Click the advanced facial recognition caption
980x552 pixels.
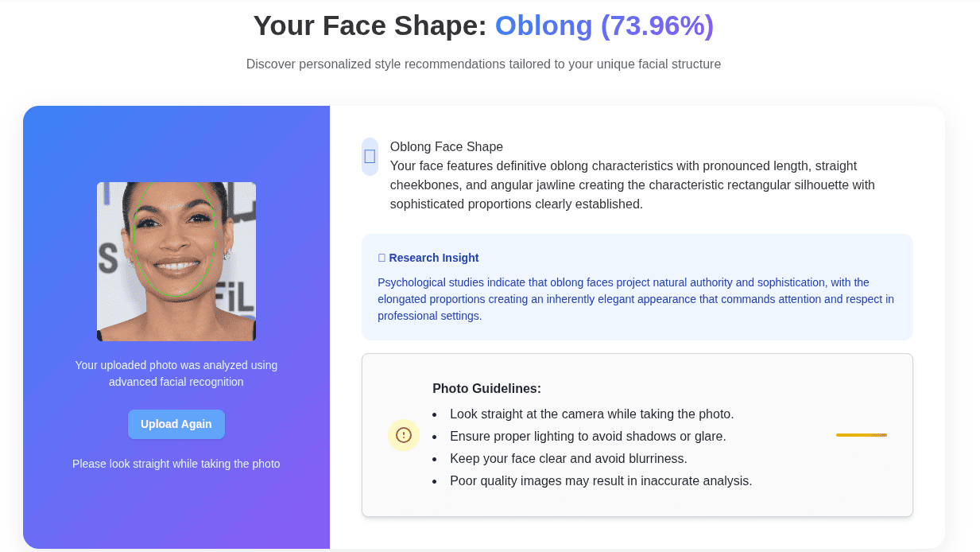click(x=176, y=373)
